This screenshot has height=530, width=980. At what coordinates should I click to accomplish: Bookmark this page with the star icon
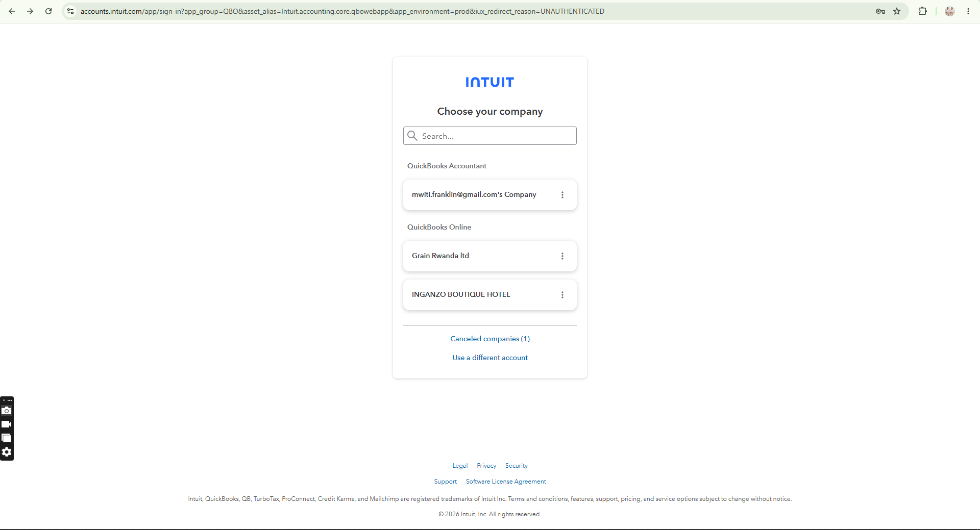click(x=897, y=11)
